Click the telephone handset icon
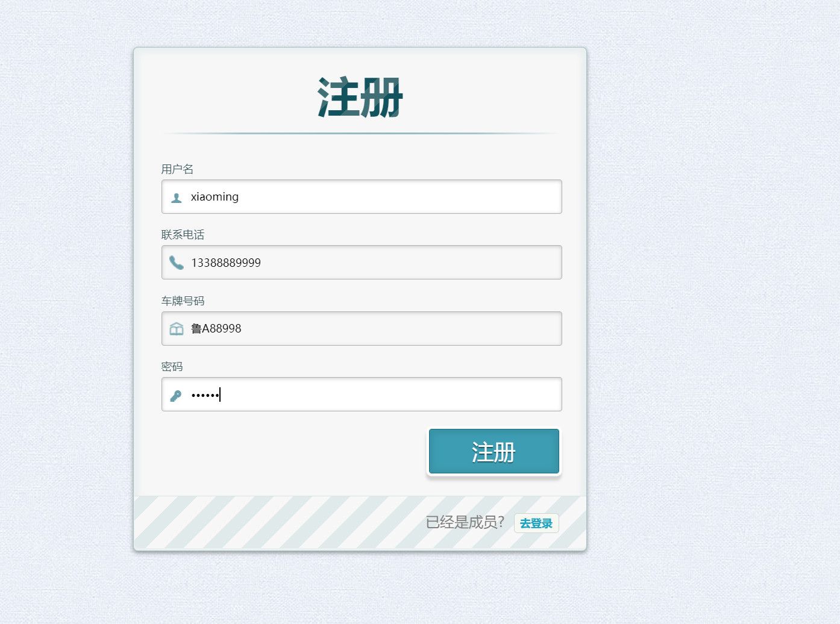Image resolution: width=840 pixels, height=624 pixels. pyautogui.click(x=176, y=263)
